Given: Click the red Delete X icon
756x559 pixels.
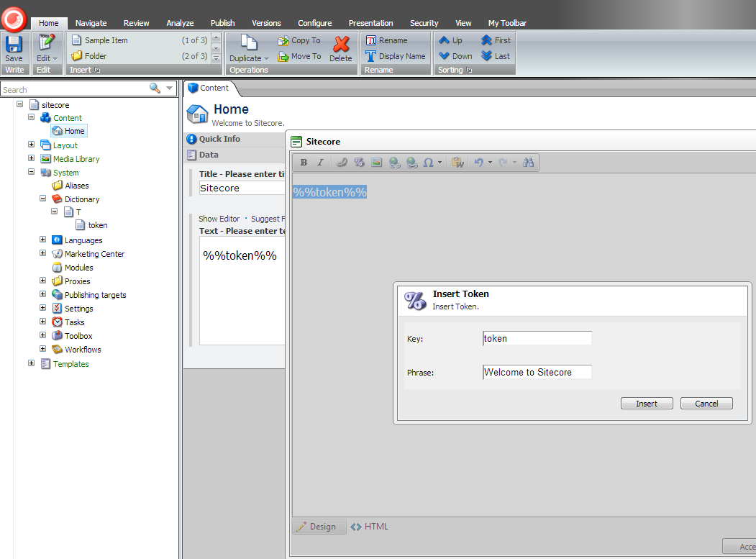Looking at the screenshot, I should 341,45.
